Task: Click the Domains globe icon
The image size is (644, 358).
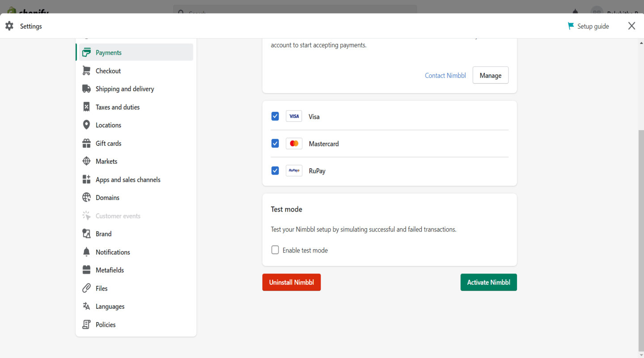Action: coord(86,197)
